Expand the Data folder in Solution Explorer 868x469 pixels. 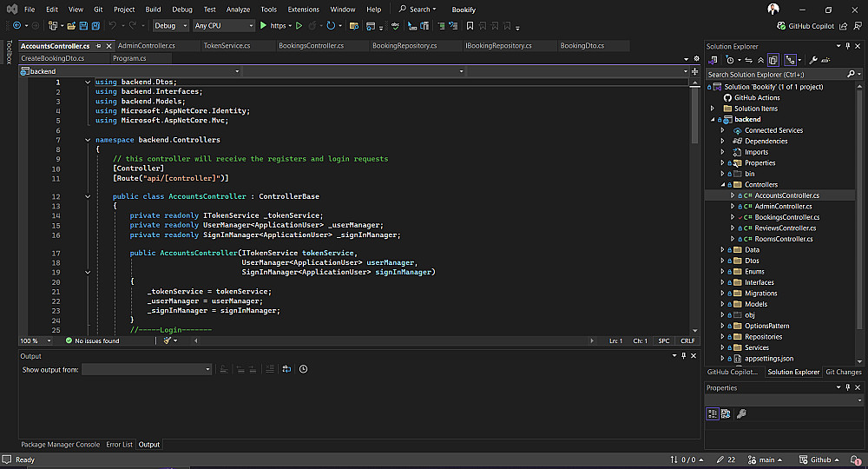click(722, 250)
